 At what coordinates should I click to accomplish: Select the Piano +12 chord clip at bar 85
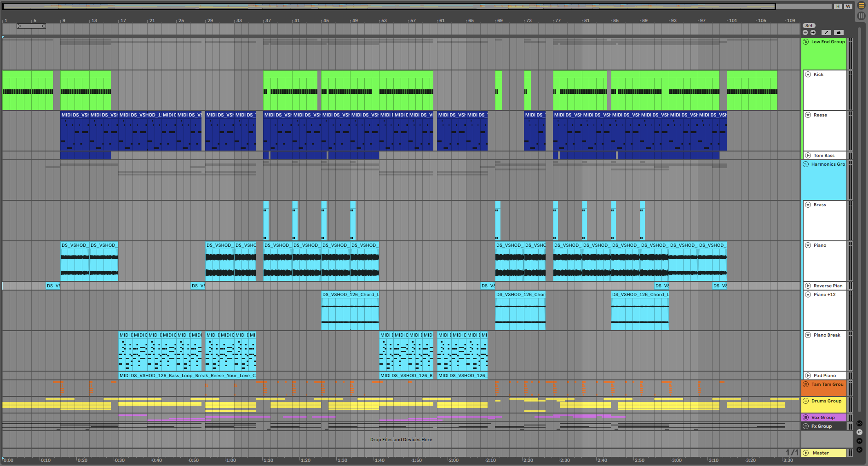[640, 310]
